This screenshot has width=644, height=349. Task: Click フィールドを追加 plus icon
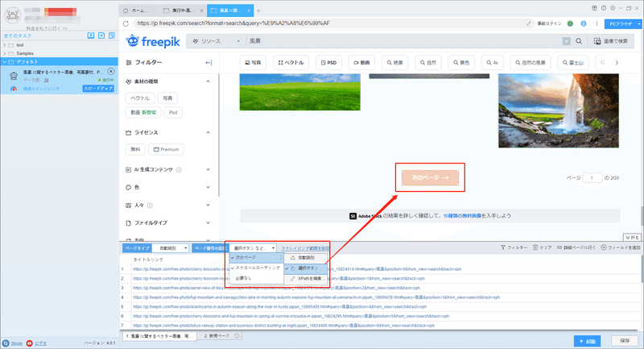[604, 247]
